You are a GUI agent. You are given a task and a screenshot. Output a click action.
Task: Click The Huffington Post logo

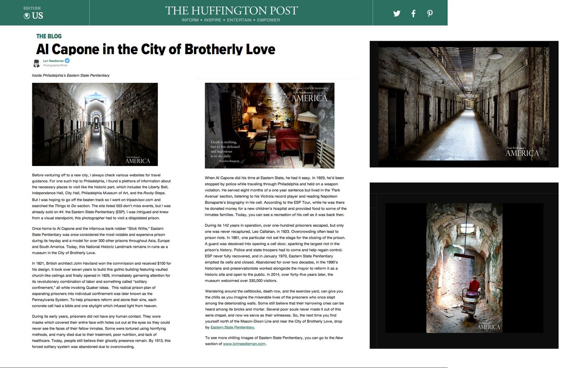[x=231, y=11]
